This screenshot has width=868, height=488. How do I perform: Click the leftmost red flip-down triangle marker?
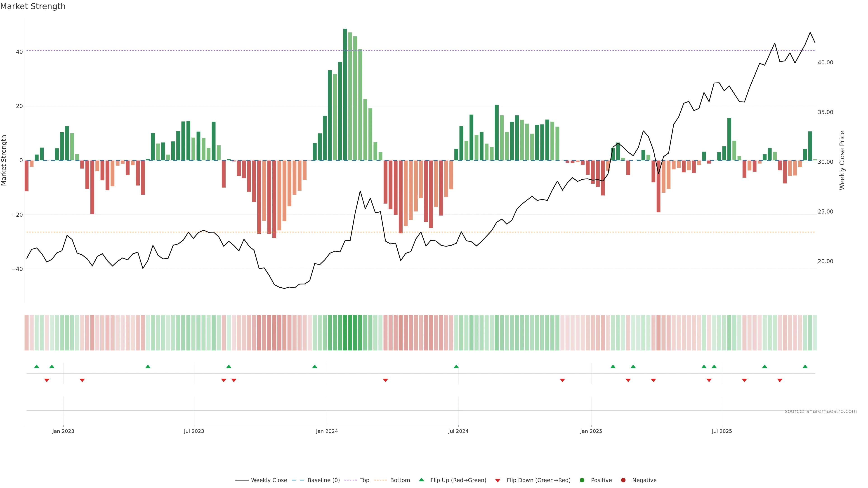click(x=47, y=380)
